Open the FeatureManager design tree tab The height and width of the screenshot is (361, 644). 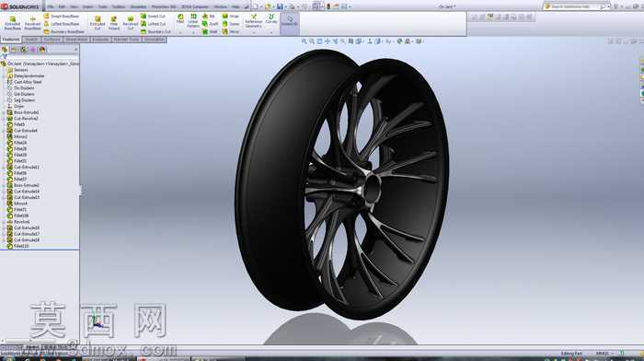coord(5,50)
